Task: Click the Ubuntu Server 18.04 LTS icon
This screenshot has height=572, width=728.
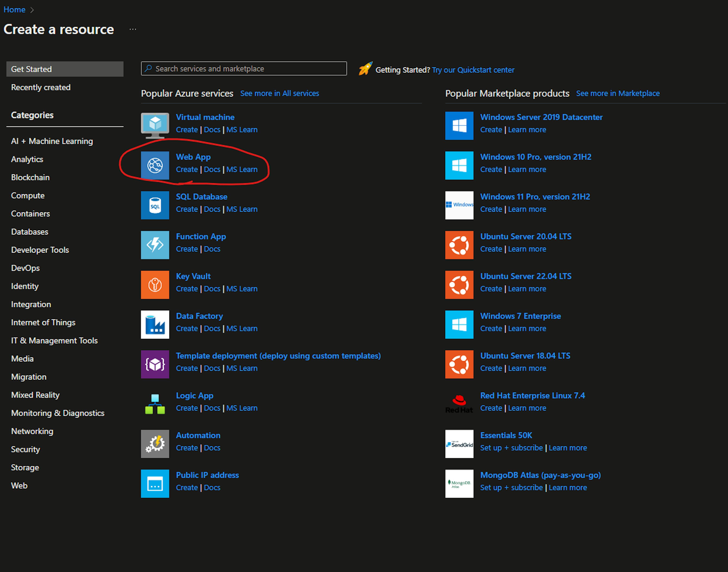Action: (x=459, y=364)
